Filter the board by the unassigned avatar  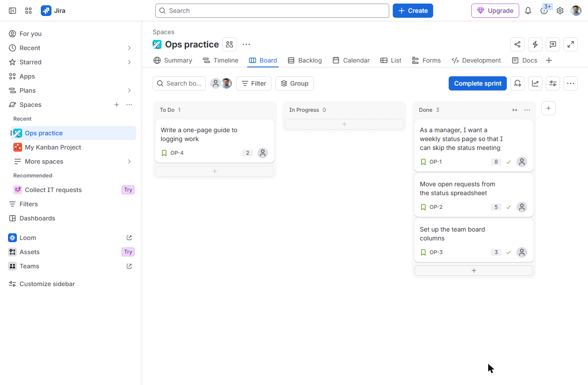pos(216,83)
